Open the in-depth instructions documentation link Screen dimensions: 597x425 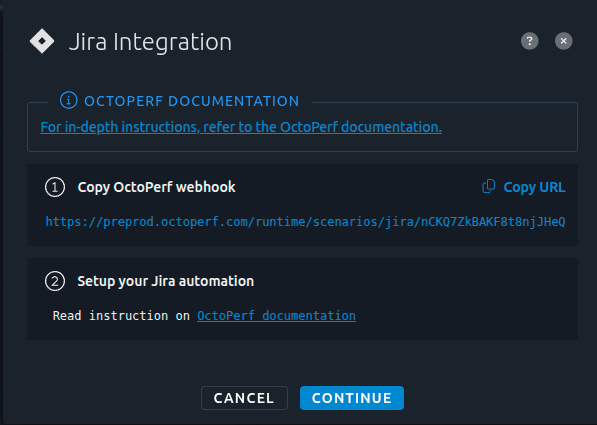(x=241, y=127)
